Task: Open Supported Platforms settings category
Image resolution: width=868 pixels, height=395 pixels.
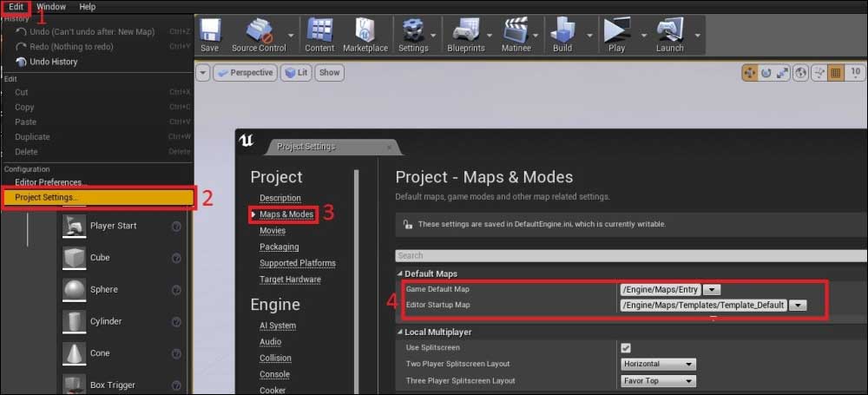Action: tap(297, 263)
